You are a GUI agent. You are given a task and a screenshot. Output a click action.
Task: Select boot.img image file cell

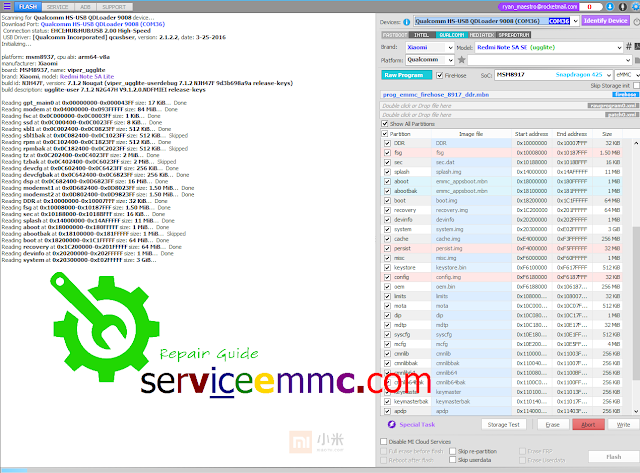click(x=471, y=201)
